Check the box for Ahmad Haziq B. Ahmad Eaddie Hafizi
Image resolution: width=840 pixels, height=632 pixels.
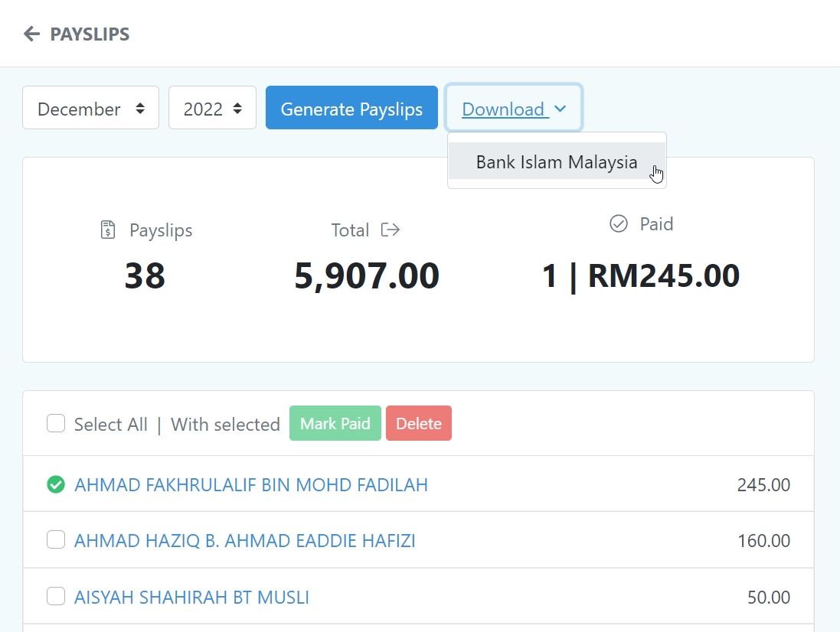pos(56,540)
